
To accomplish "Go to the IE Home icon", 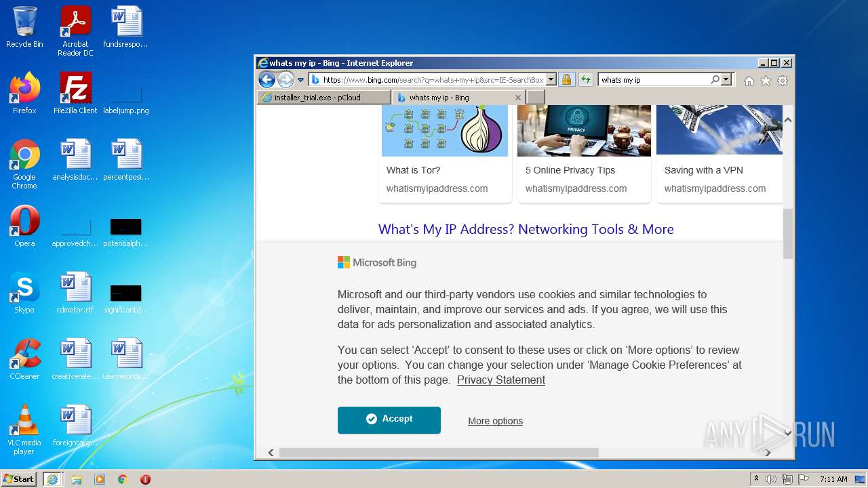I will tap(749, 81).
